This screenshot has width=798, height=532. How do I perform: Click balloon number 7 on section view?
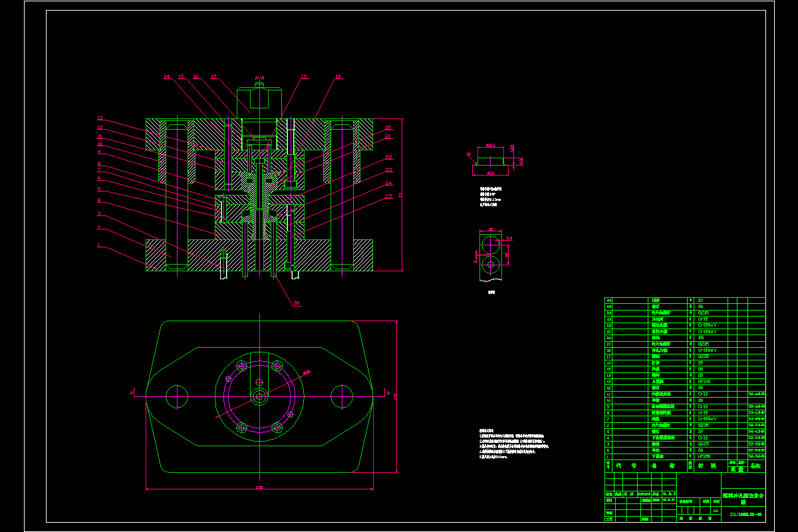point(99,170)
